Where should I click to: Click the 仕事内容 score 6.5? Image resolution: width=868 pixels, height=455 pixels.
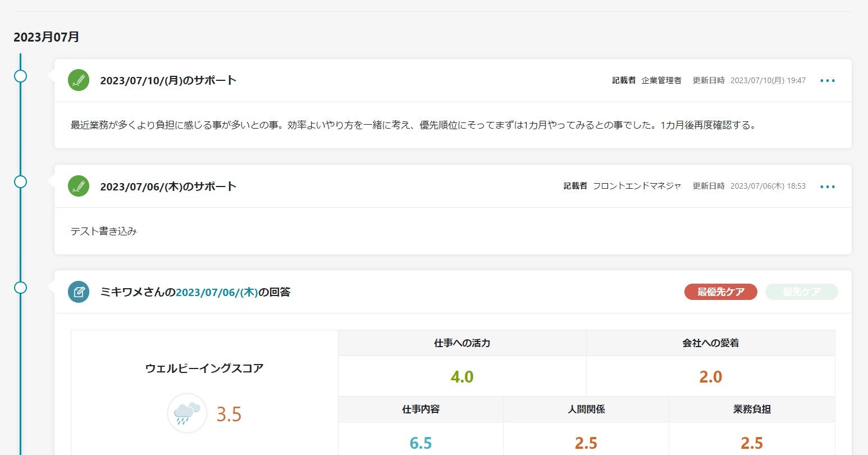pos(421,443)
